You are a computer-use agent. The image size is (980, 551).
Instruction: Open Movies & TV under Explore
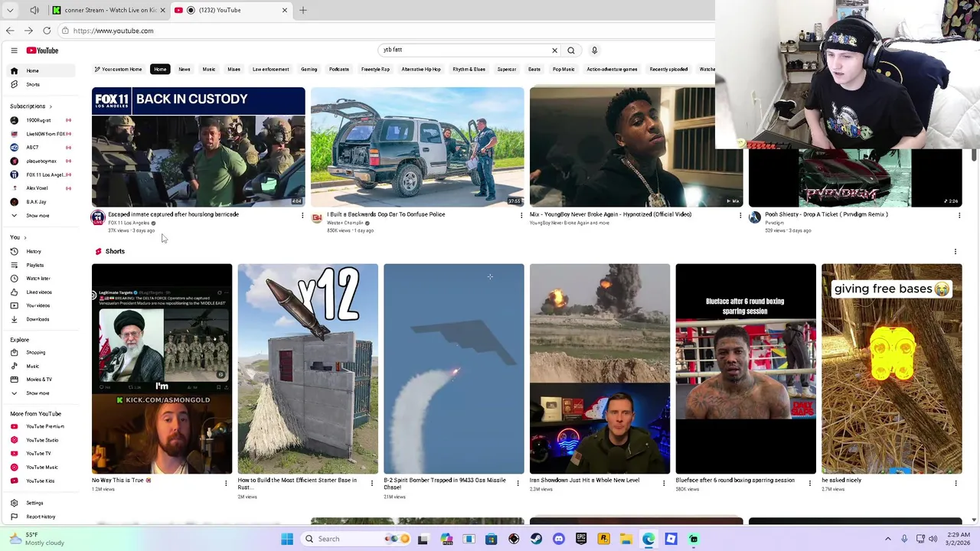[x=42, y=380]
